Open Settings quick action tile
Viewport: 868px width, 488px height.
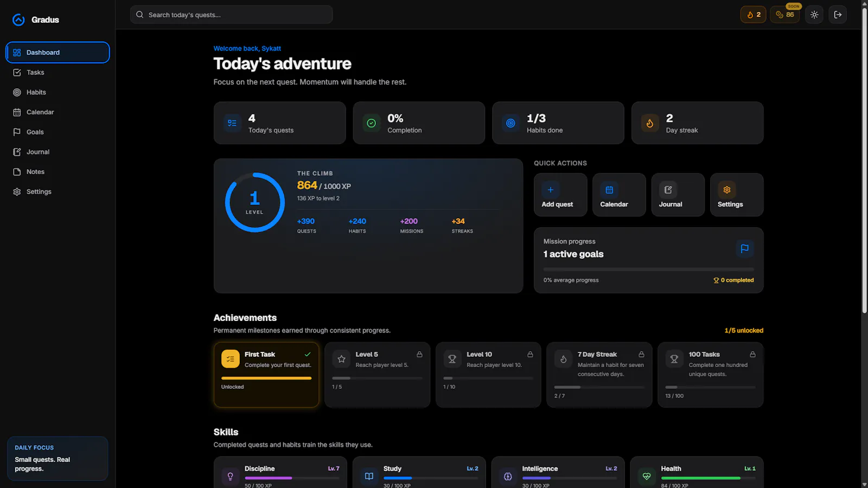pos(737,195)
